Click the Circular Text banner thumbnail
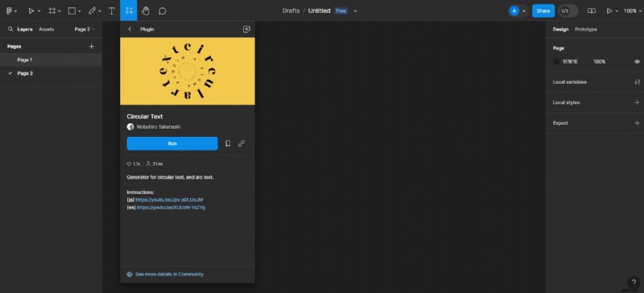This screenshot has width=644, height=293. (x=188, y=71)
